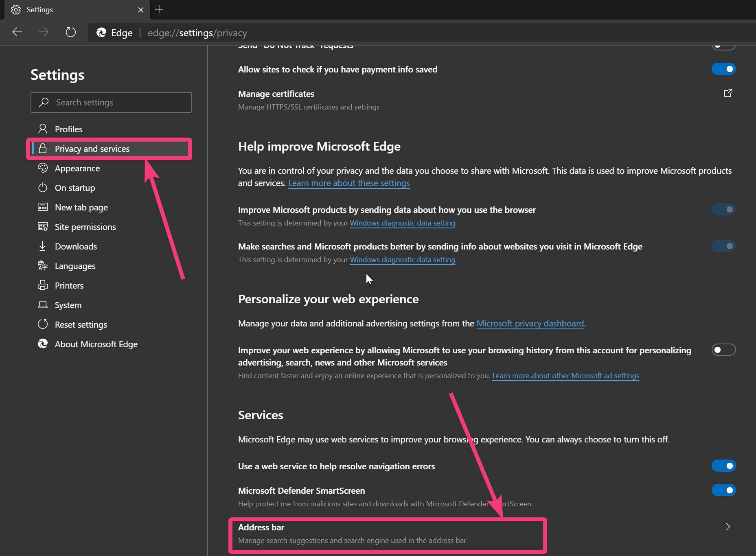The height and width of the screenshot is (556, 756).
Task: Open Learn more about these settings link
Action: tap(349, 183)
